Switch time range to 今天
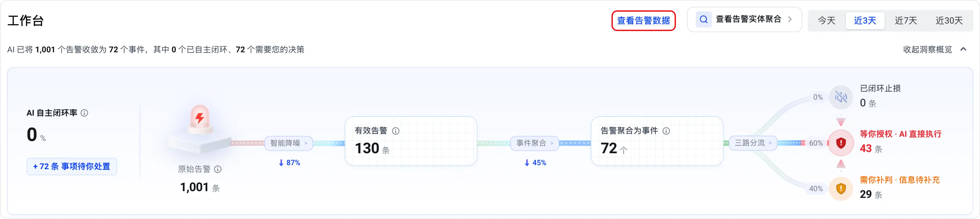The height and width of the screenshot is (219, 980). (x=826, y=20)
